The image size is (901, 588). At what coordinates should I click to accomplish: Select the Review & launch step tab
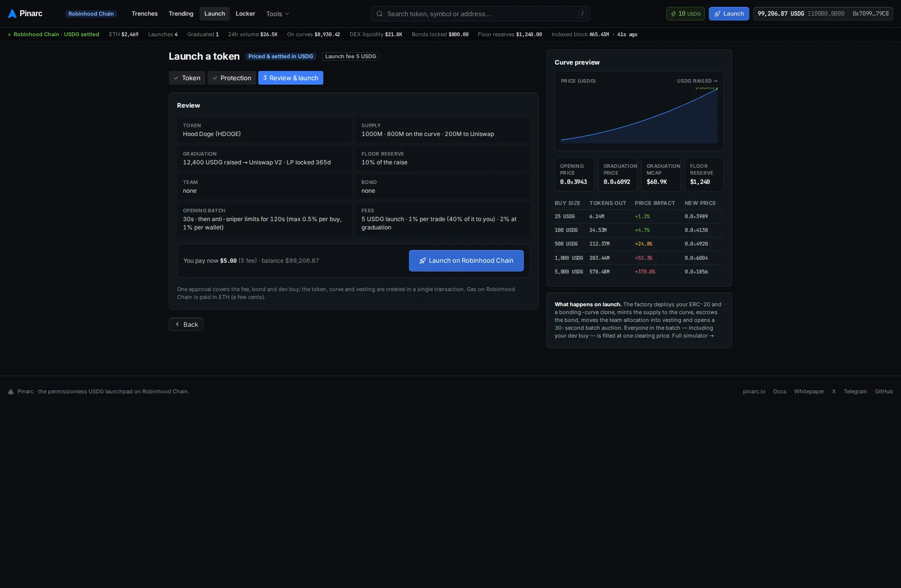(291, 78)
